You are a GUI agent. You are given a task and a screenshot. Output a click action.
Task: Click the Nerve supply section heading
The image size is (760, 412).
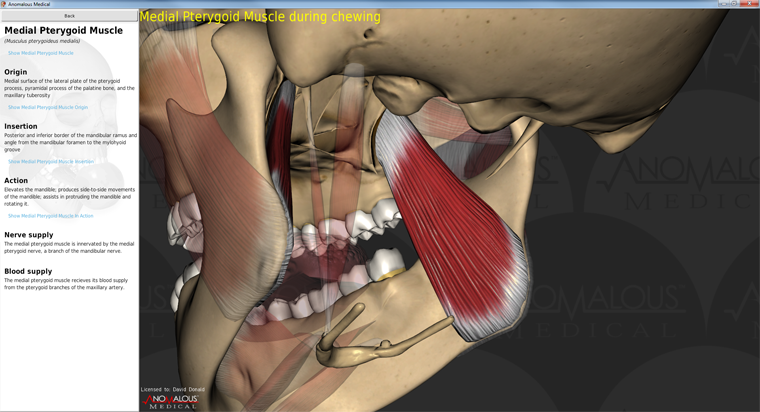29,235
